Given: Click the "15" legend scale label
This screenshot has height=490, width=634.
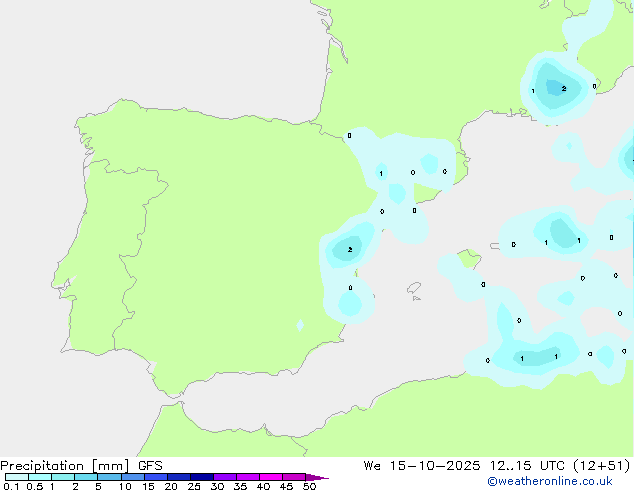Looking at the screenshot, I should click(148, 486).
